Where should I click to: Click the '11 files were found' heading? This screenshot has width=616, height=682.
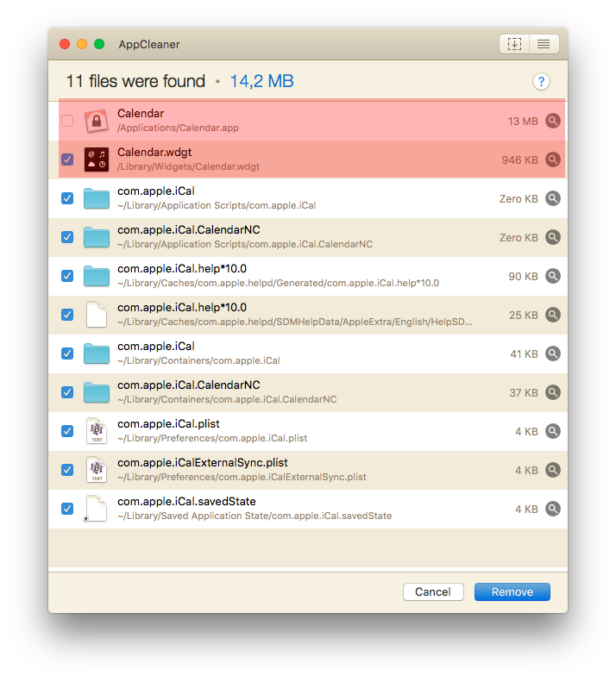[135, 81]
